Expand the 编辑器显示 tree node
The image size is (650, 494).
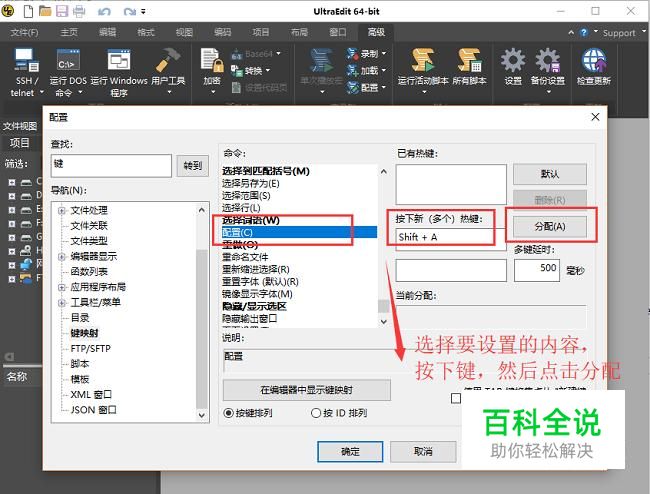click(62, 257)
